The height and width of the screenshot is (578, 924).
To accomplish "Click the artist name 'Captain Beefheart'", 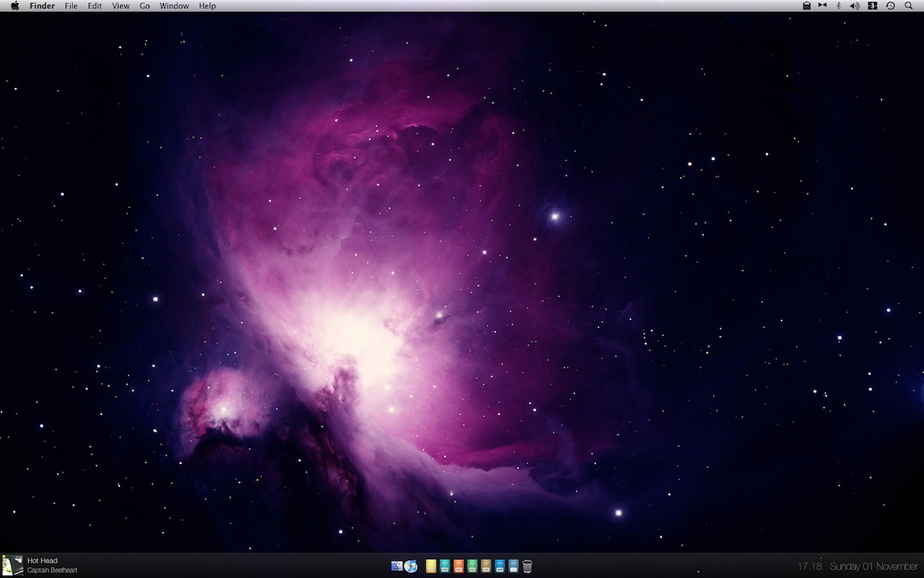I will pos(52,570).
